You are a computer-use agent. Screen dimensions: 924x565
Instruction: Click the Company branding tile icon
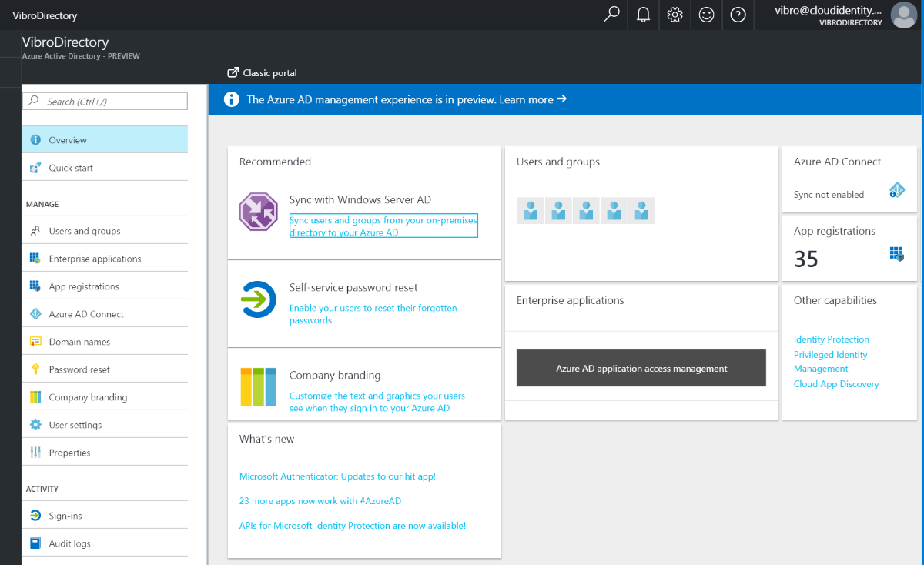point(258,387)
